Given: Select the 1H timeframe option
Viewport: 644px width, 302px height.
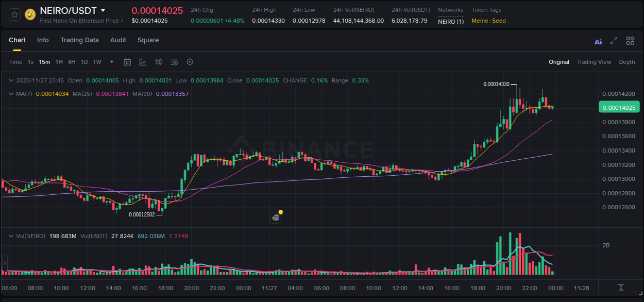Looking at the screenshot, I should pos(59,62).
